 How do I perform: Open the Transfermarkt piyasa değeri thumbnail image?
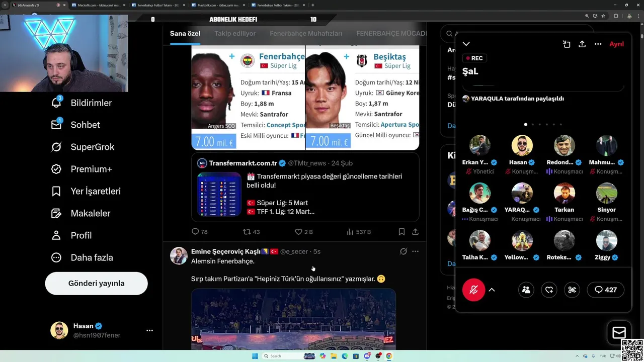tap(219, 194)
